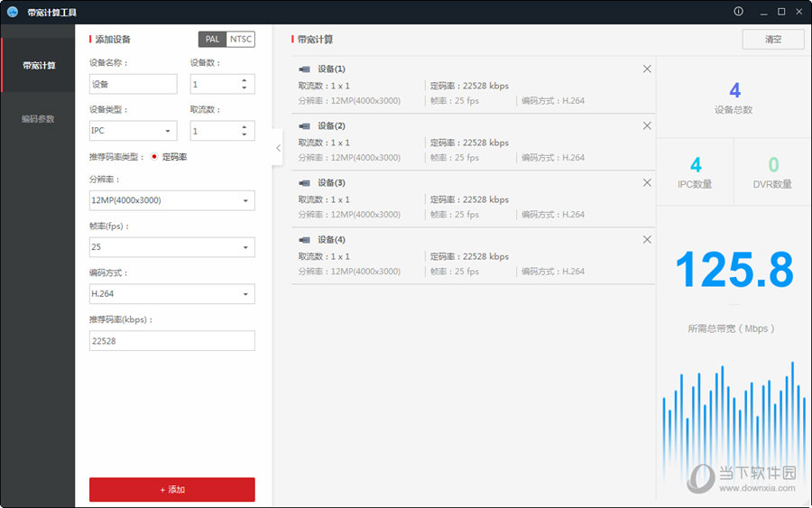The height and width of the screenshot is (508, 812).
Task: Delete 设备(4) entry using X icon
Action: point(647,240)
